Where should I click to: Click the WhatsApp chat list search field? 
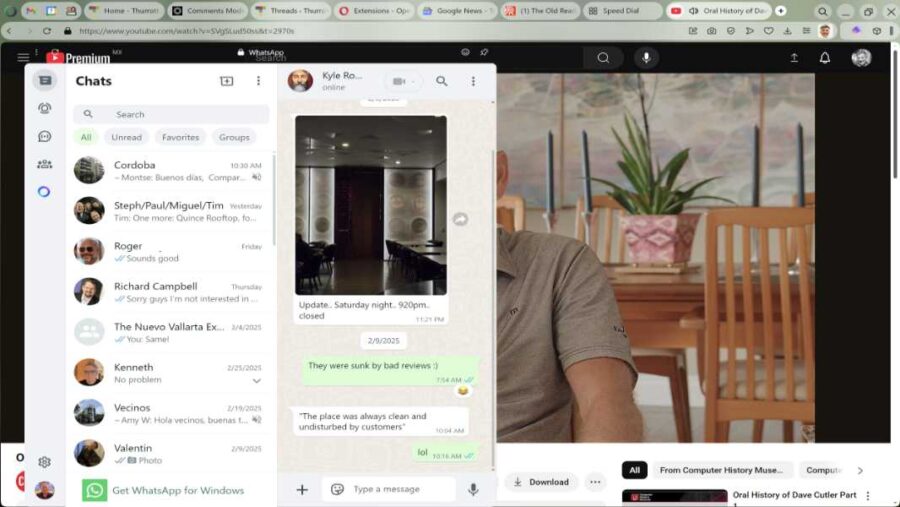click(x=171, y=114)
